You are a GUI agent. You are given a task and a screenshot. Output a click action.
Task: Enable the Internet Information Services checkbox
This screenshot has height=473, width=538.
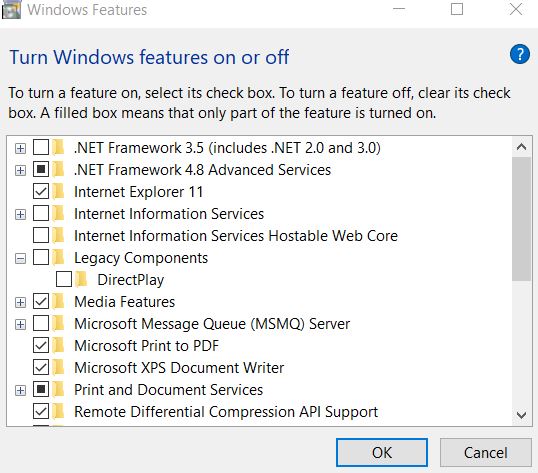pos(41,213)
